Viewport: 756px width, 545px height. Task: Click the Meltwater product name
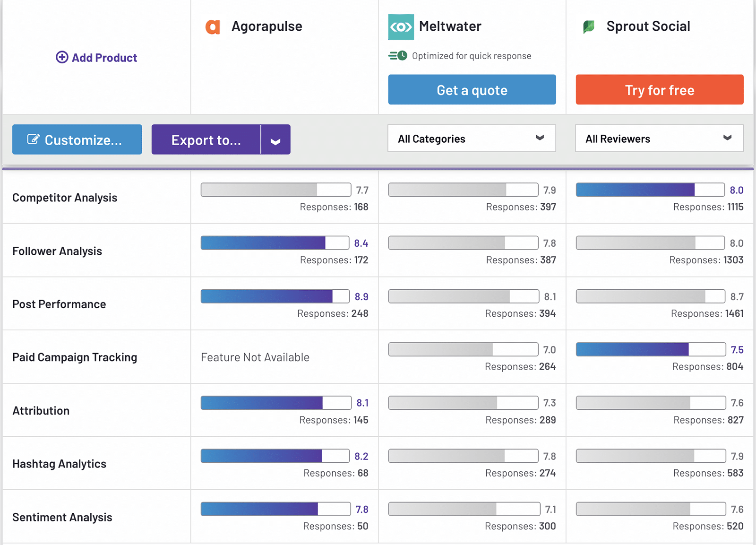450,26
